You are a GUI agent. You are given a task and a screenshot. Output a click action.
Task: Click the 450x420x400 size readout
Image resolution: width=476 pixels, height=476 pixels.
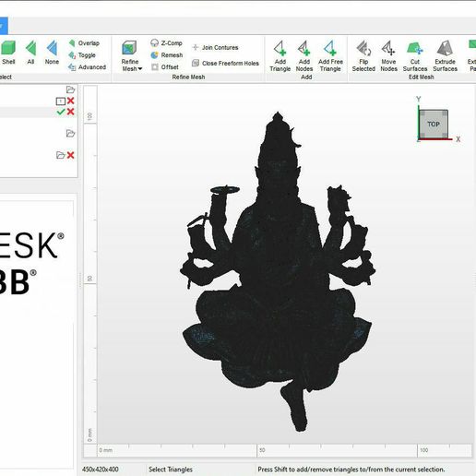(101, 470)
